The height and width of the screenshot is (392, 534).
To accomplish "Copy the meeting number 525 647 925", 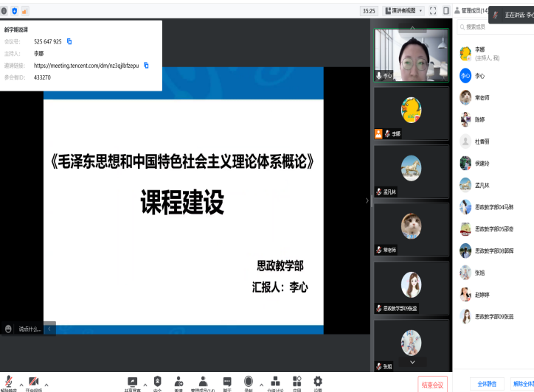I will tap(69, 42).
